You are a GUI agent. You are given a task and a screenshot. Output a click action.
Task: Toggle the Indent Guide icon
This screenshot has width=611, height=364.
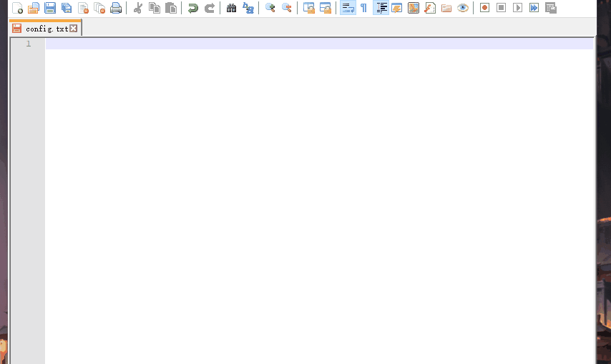tap(381, 8)
